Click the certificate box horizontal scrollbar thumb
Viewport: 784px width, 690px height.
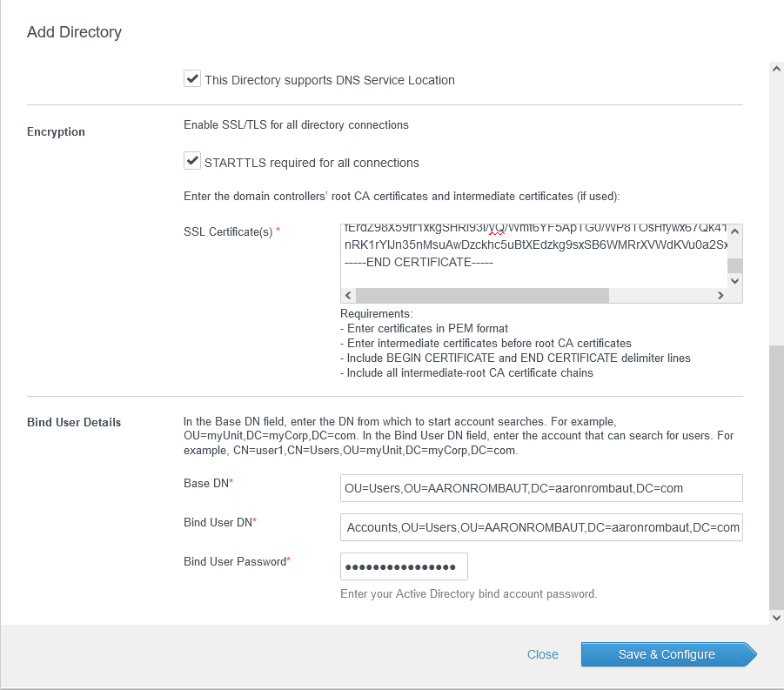click(x=482, y=296)
